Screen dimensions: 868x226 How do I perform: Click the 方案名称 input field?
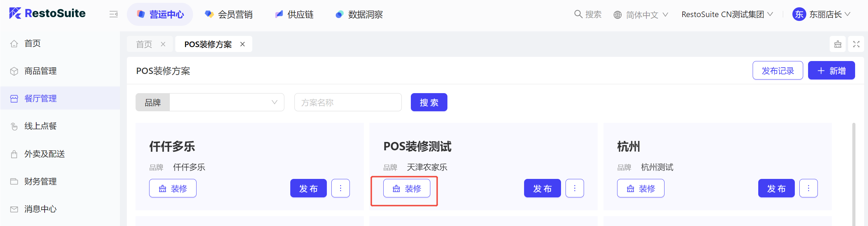click(348, 102)
